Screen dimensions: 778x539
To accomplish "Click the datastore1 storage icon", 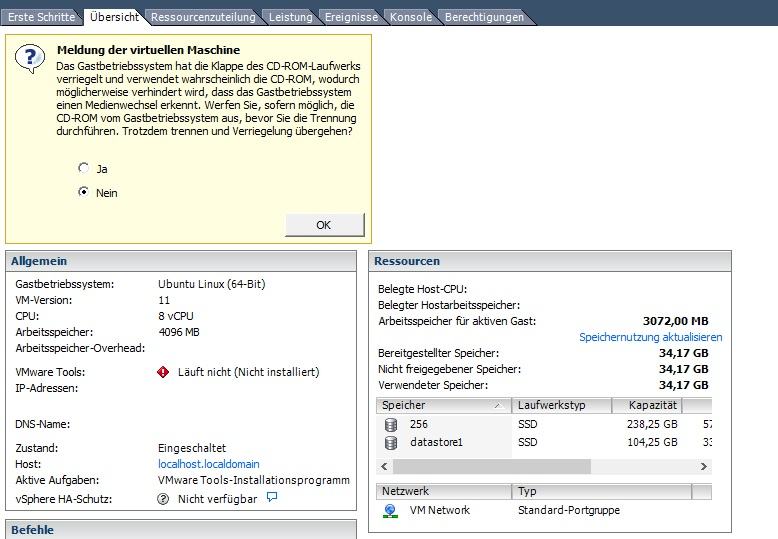I will [x=391, y=443].
